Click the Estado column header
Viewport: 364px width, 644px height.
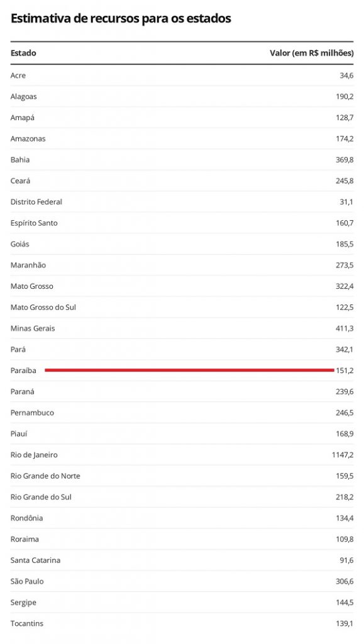[x=23, y=53]
